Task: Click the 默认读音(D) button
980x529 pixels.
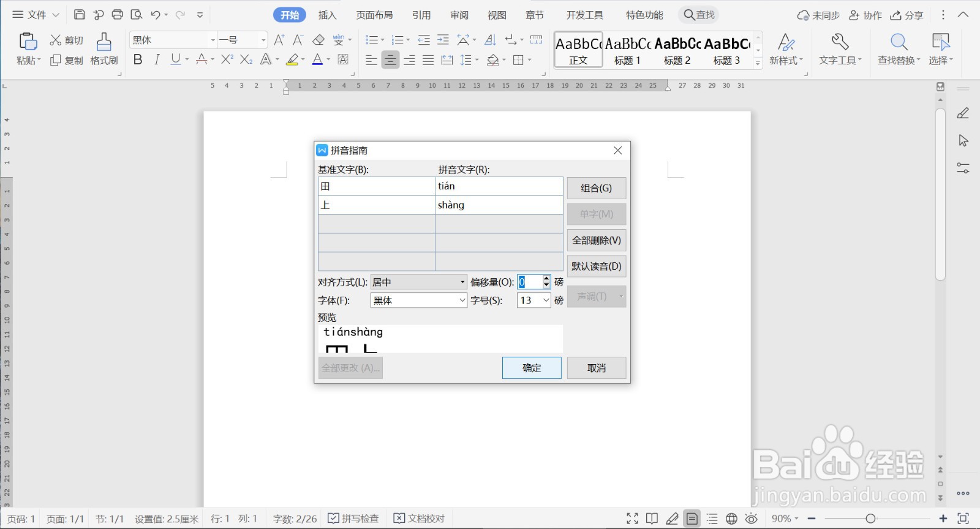Action: click(597, 266)
